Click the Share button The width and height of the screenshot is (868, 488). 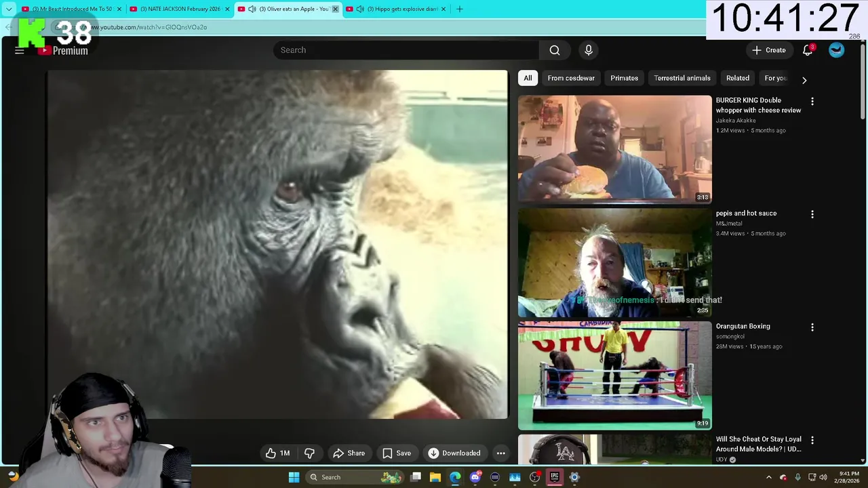[349, 453]
